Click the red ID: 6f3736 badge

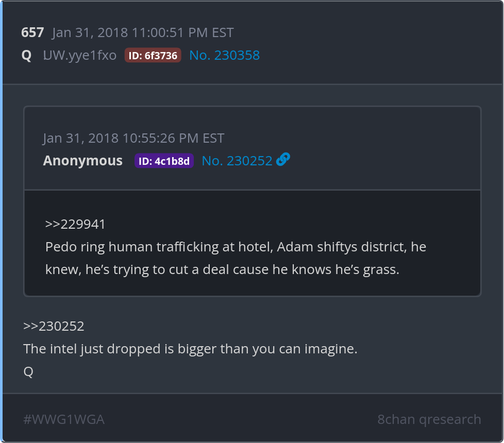pos(153,55)
